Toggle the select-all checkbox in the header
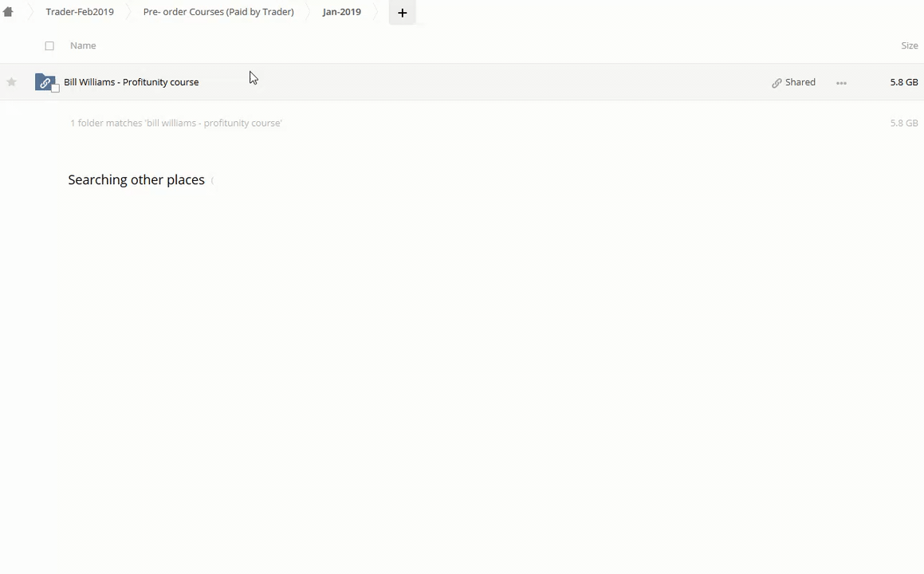Viewport: 924px width, 574px height. coord(49,46)
